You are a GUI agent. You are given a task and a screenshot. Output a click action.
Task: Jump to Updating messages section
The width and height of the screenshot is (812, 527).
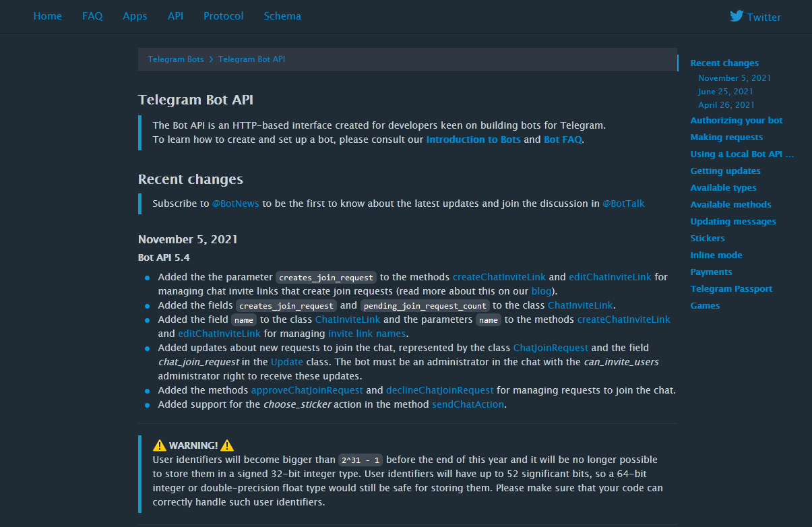pos(733,221)
